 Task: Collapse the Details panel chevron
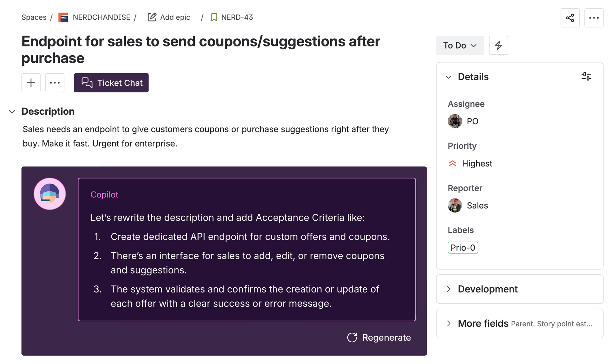click(x=448, y=77)
